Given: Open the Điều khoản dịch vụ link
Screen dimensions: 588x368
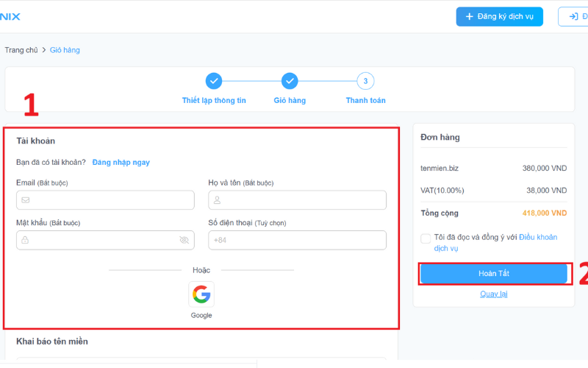Looking at the screenshot, I should [537, 237].
